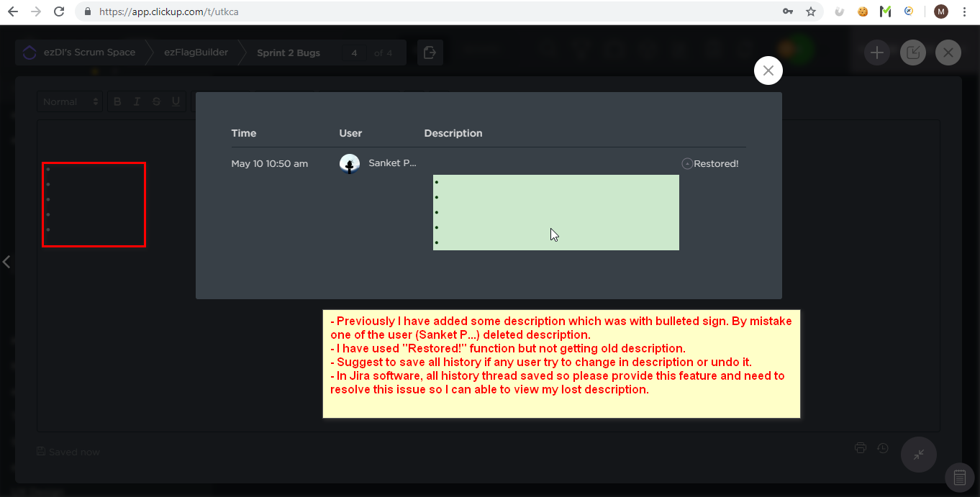Bookmark this page with the star
The image size is (980, 497).
(x=810, y=12)
